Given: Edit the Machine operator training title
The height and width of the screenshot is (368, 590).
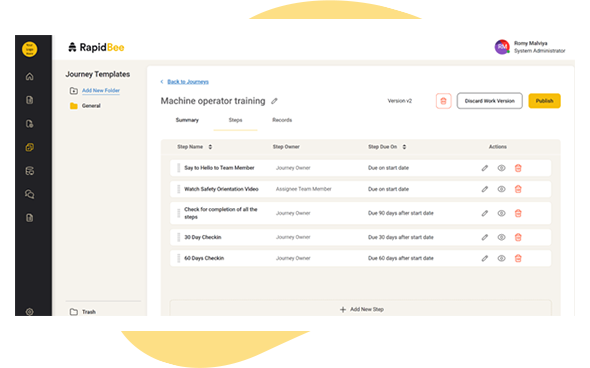Looking at the screenshot, I should [x=274, y=101].
